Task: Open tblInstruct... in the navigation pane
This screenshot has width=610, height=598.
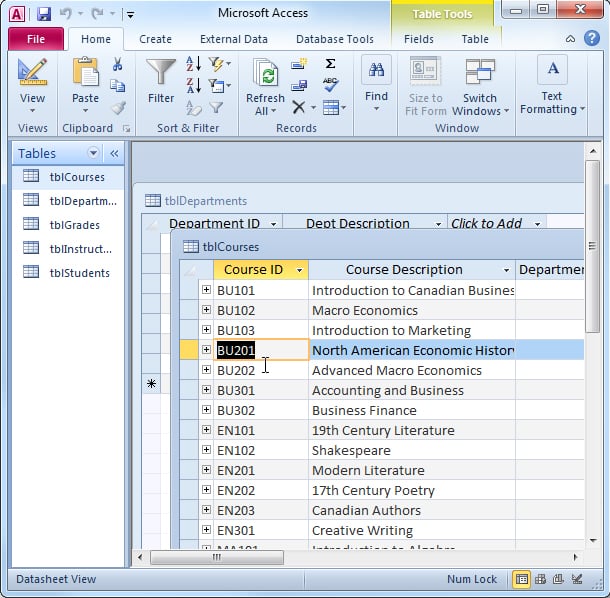Action: 68,249
